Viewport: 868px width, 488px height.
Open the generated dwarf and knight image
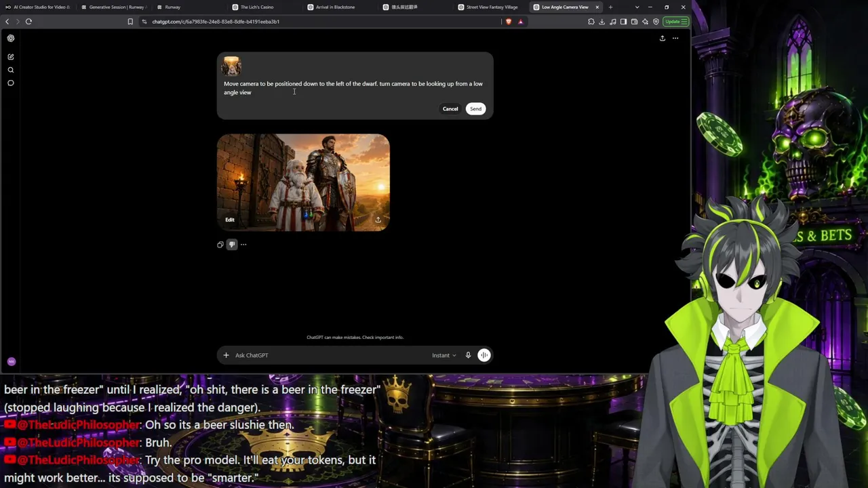click(303, 183)
